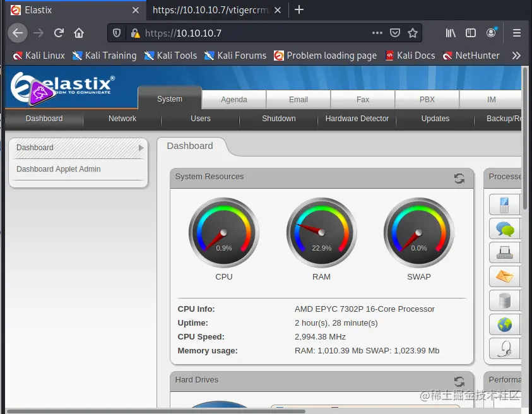Viewport: 532px width, 414px height.
Task: Bookmark this page with the star
Action: (x=413, y=33)
